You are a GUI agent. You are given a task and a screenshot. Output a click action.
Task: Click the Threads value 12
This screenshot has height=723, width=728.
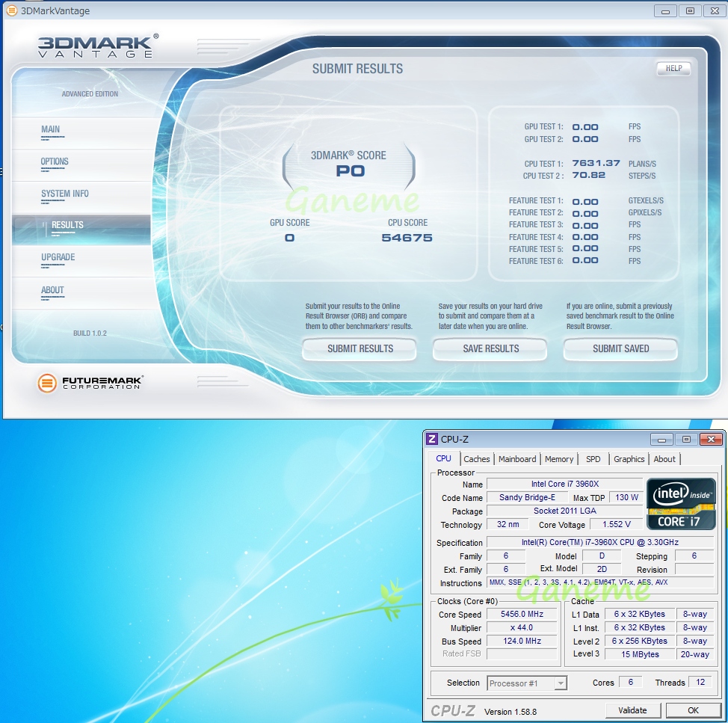pyautogui.click(x=700, y=682)
